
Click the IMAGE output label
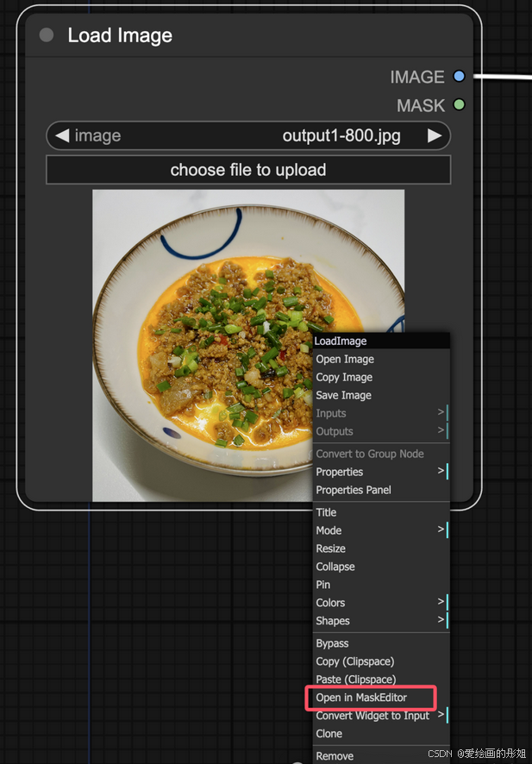[x=417, y=77]
